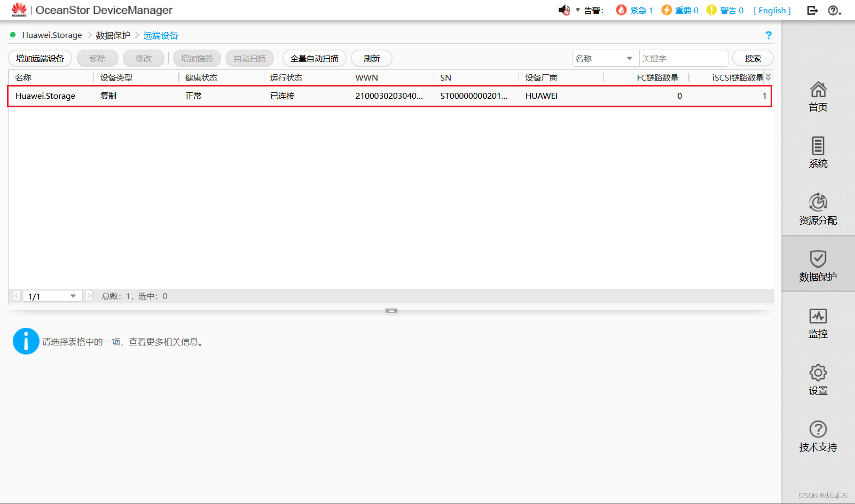Click 增加链路 button

pyautogui.click(x=197, y=58)
